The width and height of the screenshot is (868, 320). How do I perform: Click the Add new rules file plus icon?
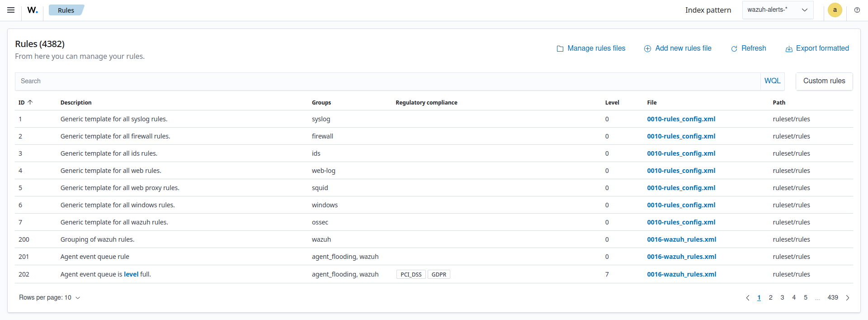point(647,49)
